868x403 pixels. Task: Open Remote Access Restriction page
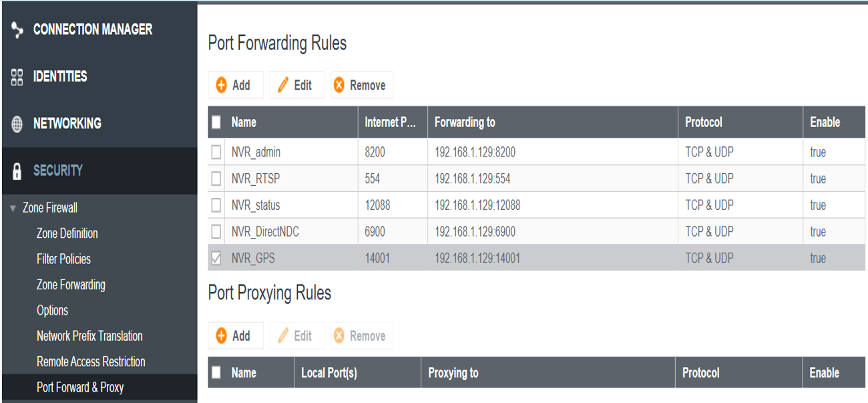91,362
